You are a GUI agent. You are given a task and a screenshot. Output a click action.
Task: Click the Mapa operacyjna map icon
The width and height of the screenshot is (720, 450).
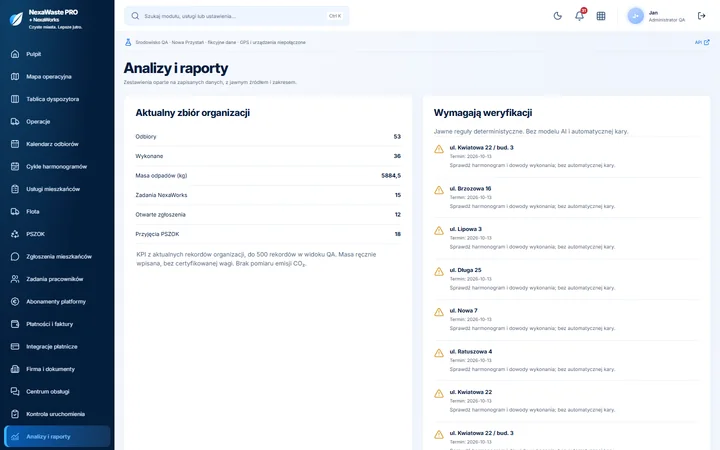click(x=15, y=76)
